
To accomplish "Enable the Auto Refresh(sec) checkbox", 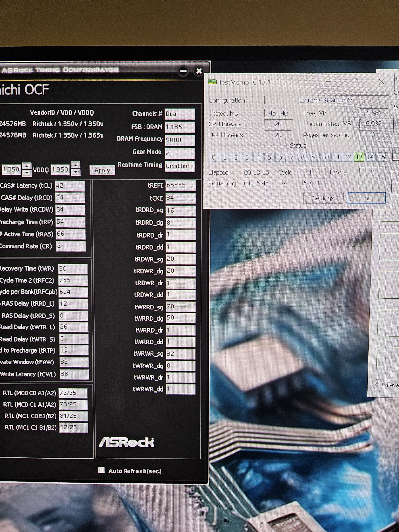I will pos(101,470).
